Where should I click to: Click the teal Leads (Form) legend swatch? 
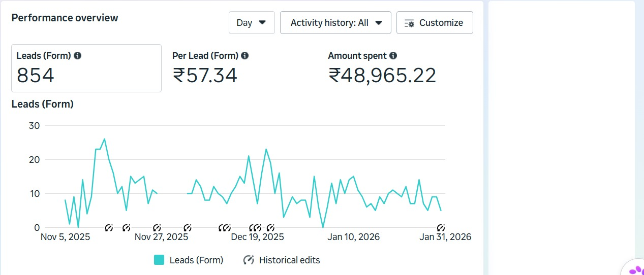click(159, 260)
